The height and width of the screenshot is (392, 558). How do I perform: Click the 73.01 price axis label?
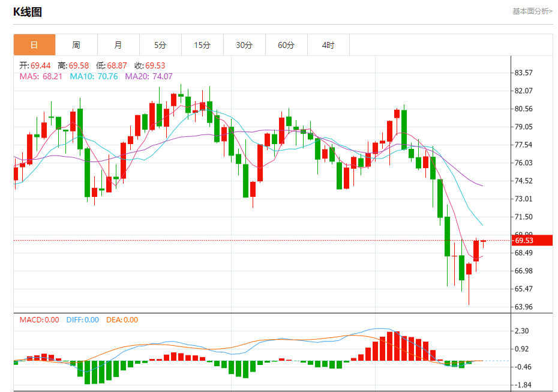[x=524, y=199]
